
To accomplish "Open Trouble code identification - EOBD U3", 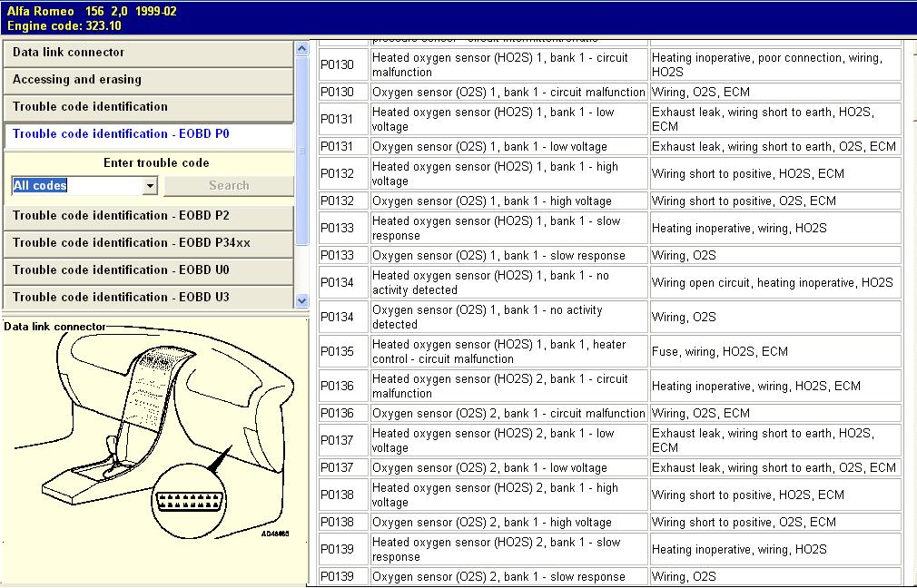I will point(148,298).
